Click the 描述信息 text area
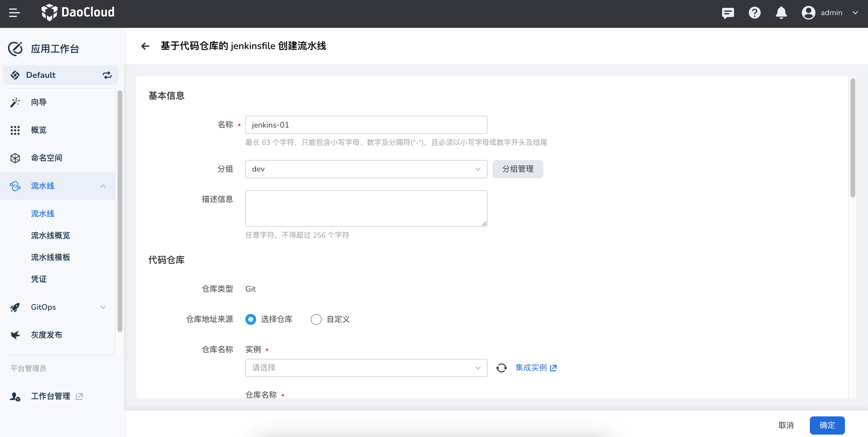Screen dimensions: 868x437 366,208
